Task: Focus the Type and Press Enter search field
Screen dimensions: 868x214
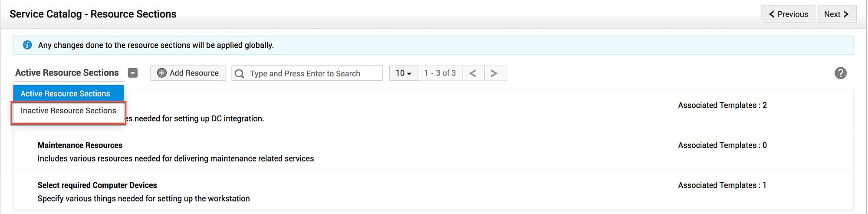Action: pyautogui.click(x=312, y=74)
